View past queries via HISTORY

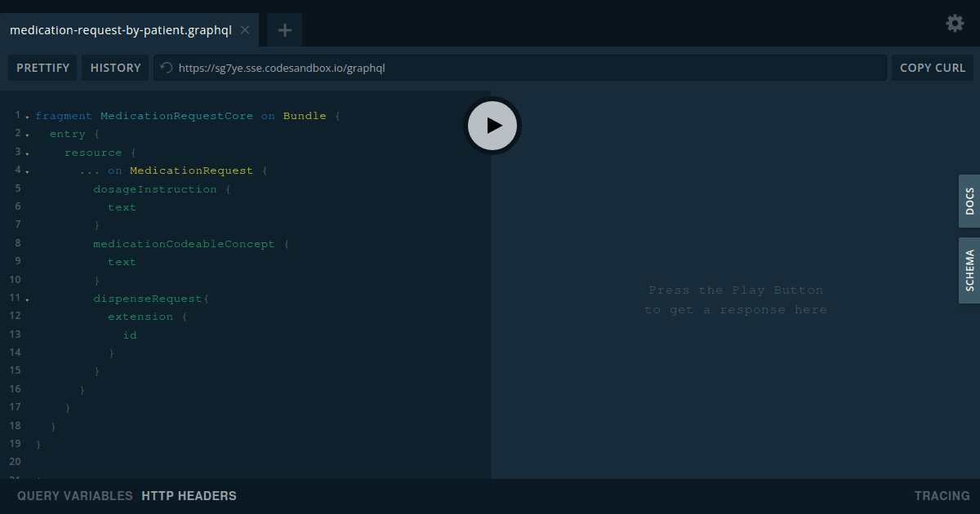click(115, 68)
